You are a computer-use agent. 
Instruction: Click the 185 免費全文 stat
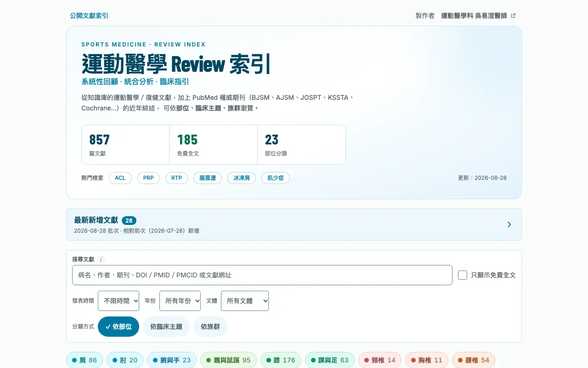tap(214, 144)
